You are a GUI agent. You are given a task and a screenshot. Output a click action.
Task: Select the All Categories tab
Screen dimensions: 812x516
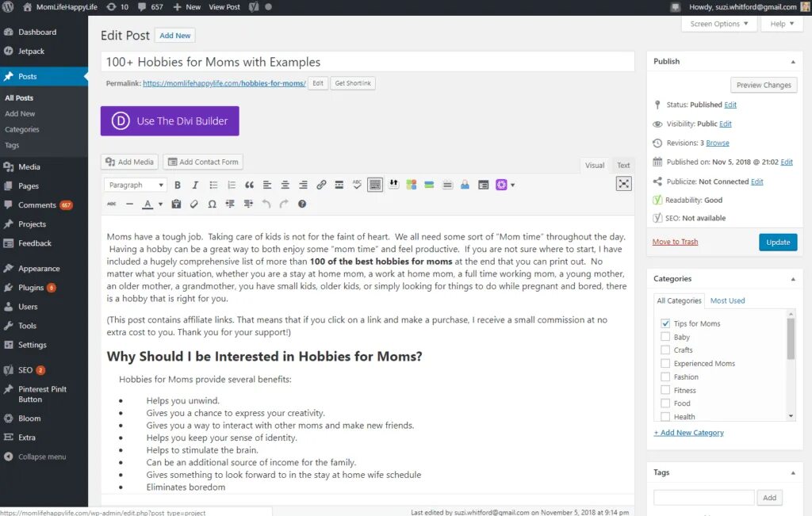pos(679,300)
